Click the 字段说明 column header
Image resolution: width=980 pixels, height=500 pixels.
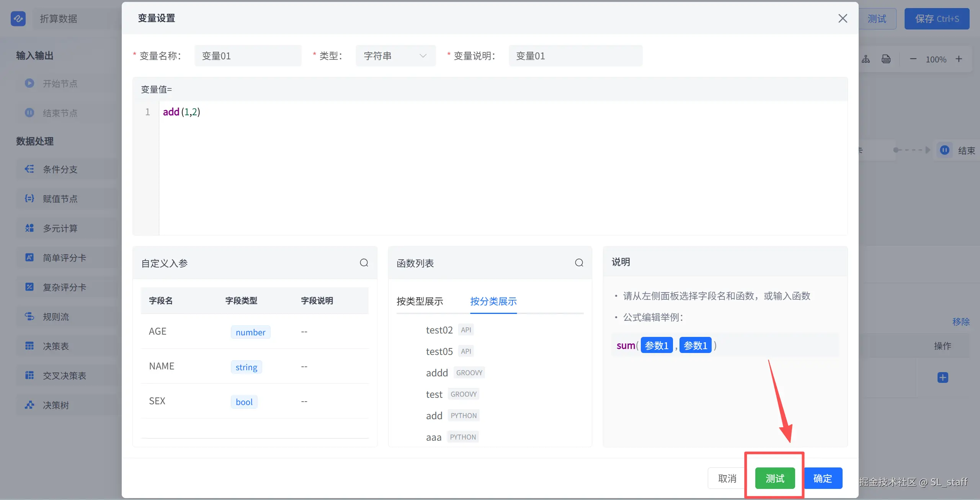pyautogui.click(x=317, y=301)
